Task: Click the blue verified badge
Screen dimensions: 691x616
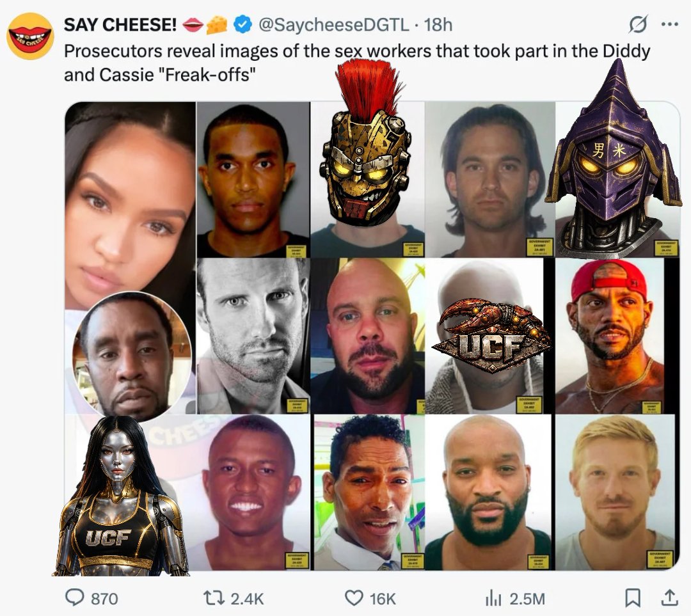Action: [x=242, y=25]
